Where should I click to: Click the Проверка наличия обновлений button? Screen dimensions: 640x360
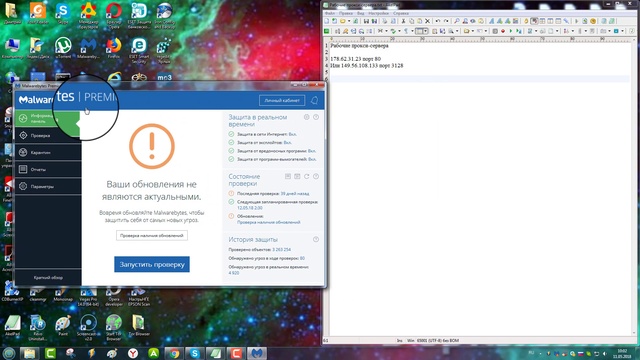pyautogui.click(x=152, y=236)
